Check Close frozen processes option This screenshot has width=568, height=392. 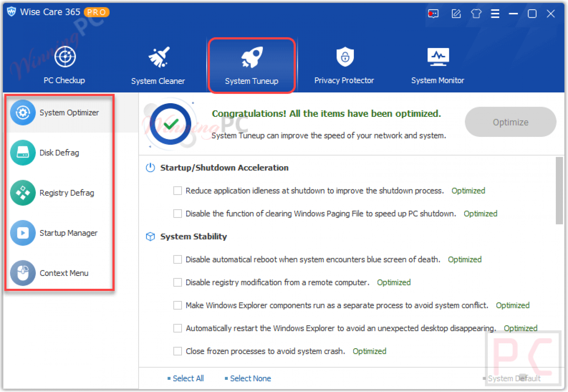coord(178,351)
